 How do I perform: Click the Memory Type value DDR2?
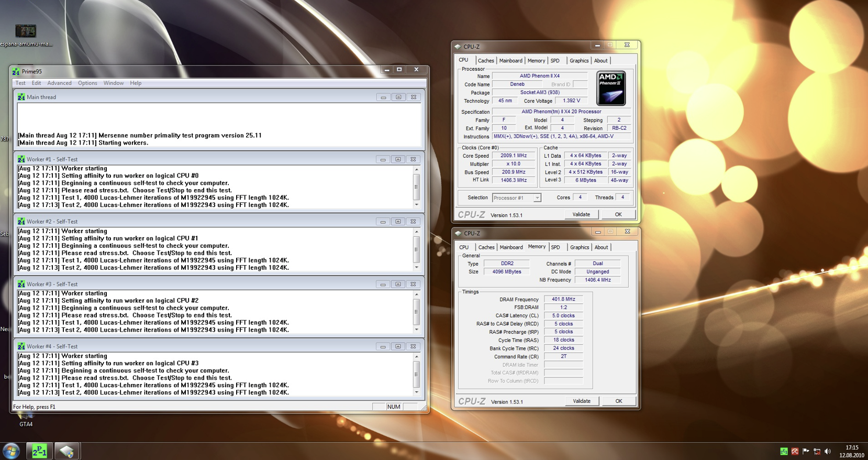507,264
